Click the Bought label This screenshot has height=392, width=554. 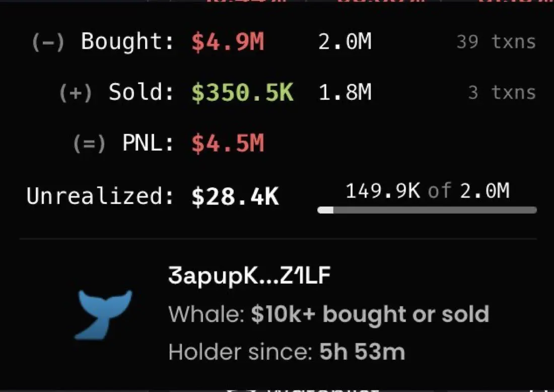coord(128,42)
